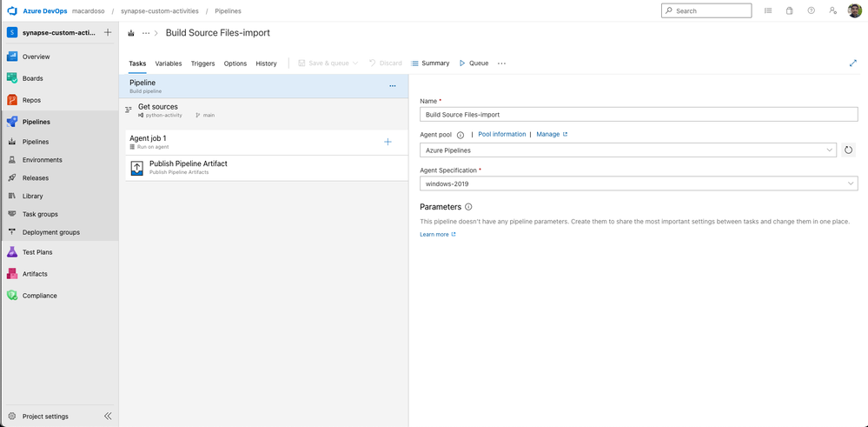868x427 pixels.
Task: Expand the Save & queue dropdown arrow
Action: click(355, 63)
